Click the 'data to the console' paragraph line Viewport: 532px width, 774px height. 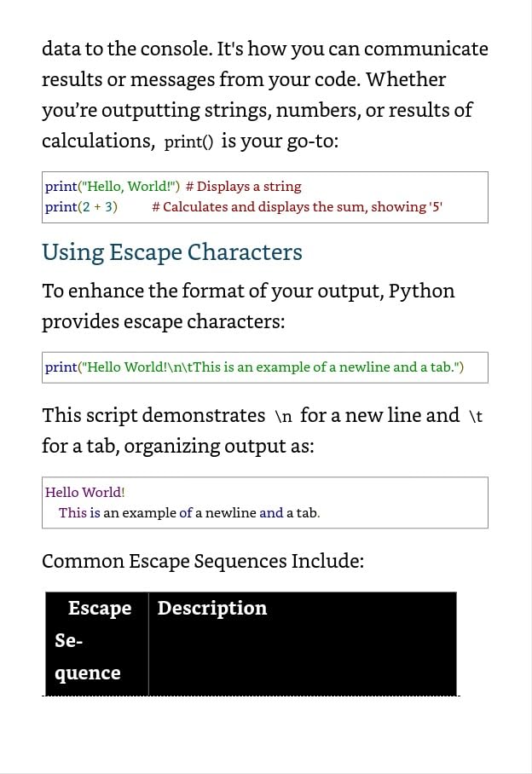click(265, 49)
